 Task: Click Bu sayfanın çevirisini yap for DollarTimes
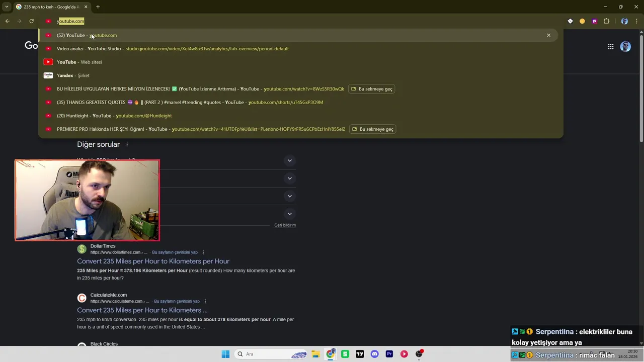[175, 252]
